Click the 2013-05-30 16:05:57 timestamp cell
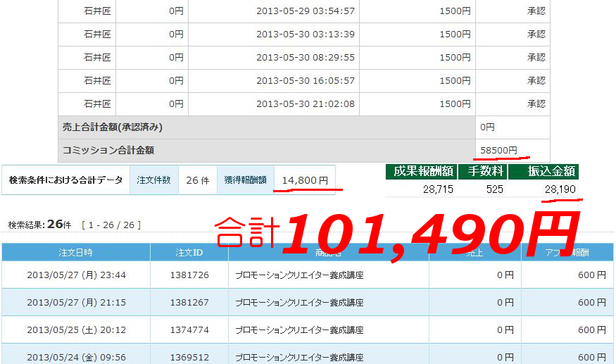 [305, 81]
